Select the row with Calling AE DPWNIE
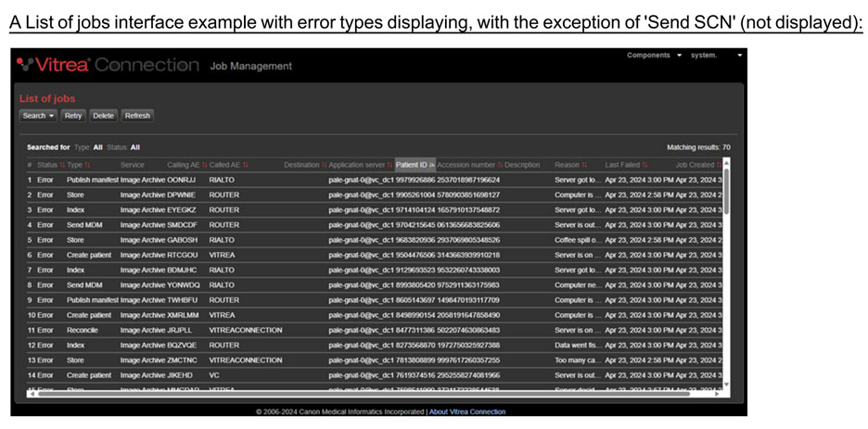Viewport: 868px width, 429px height. [375, 195]
